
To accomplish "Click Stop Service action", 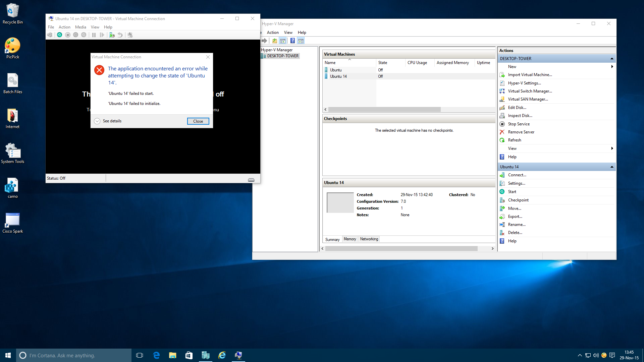I will click(x=519, y=124).
